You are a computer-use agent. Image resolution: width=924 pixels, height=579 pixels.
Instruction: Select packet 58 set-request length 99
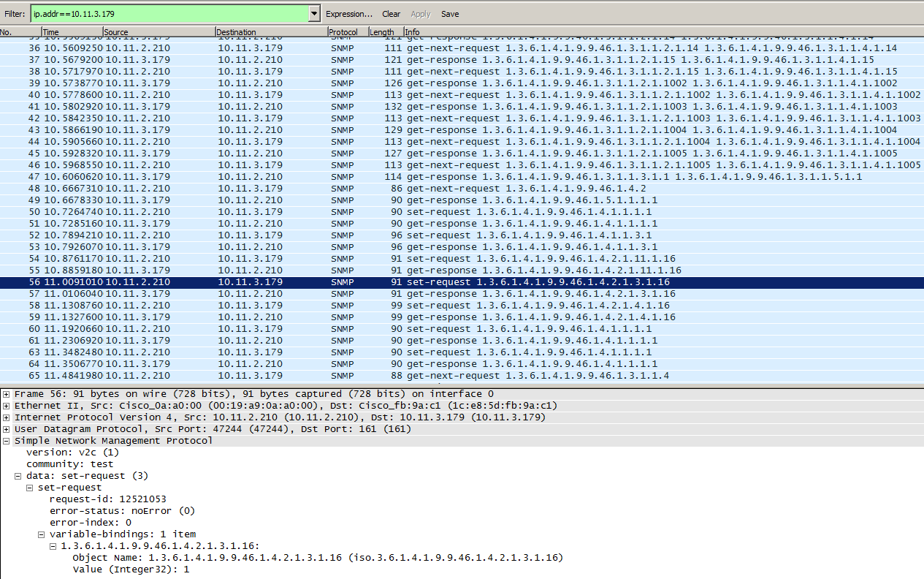[462, 306]
